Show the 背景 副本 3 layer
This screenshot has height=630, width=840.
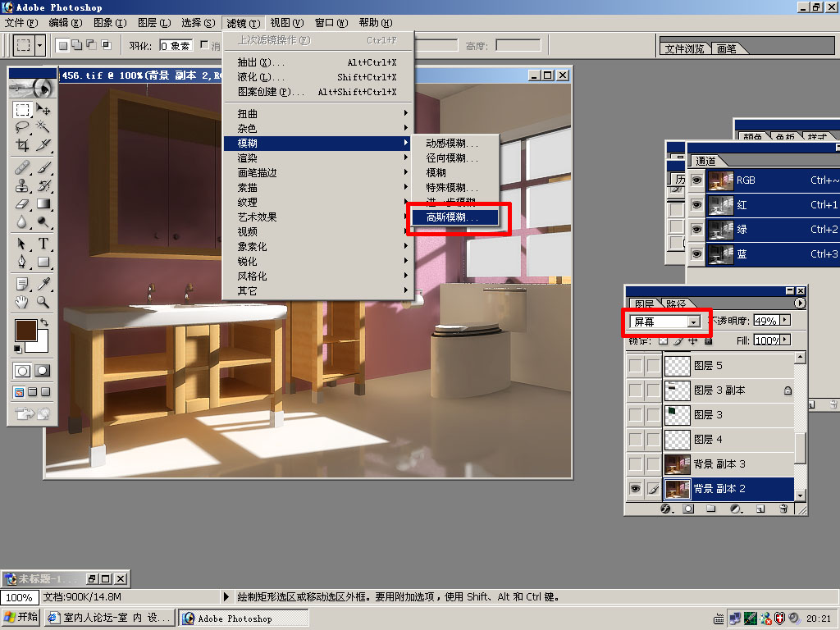pyautogui.click(x=636, y=464)
